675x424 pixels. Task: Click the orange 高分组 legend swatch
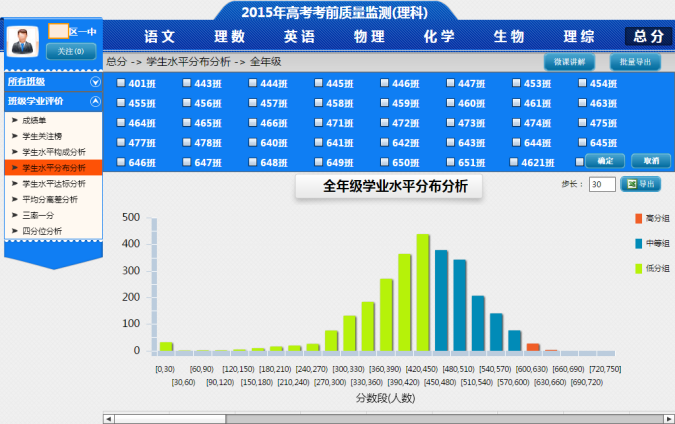point(638,219)
